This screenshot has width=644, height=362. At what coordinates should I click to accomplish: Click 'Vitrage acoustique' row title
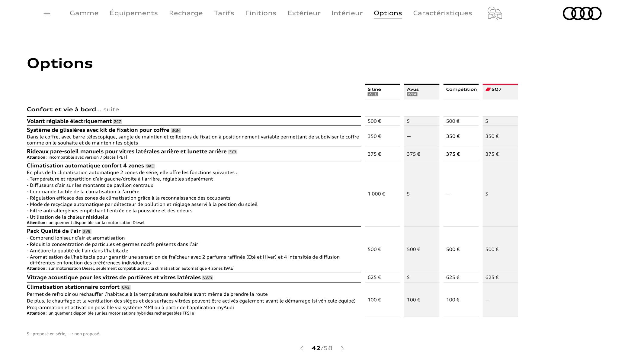(x=114, y=278)
